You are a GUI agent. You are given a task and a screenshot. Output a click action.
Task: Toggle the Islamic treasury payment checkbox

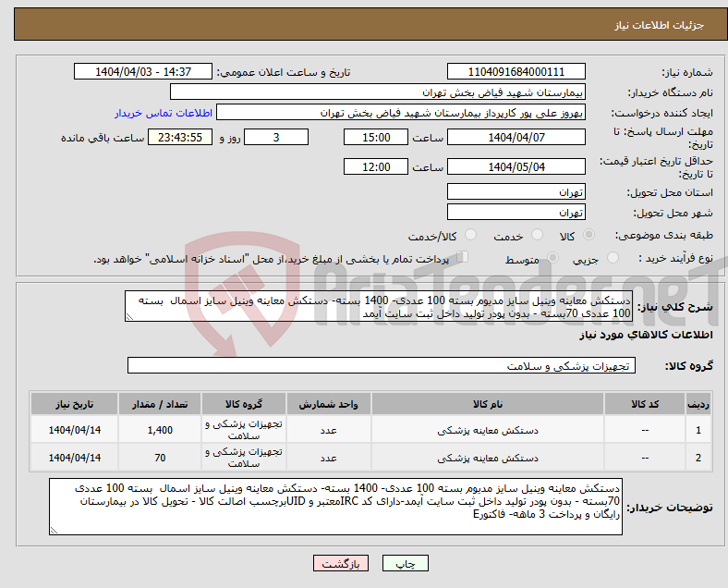pyautogui.click(x=463, y=257)
